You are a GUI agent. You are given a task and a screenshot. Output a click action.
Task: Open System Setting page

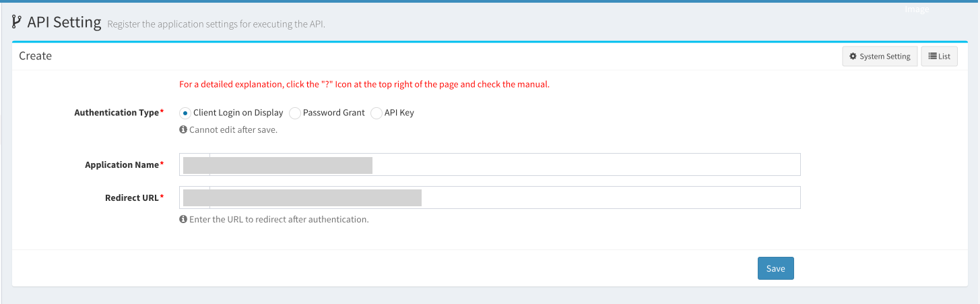[880, 57]
